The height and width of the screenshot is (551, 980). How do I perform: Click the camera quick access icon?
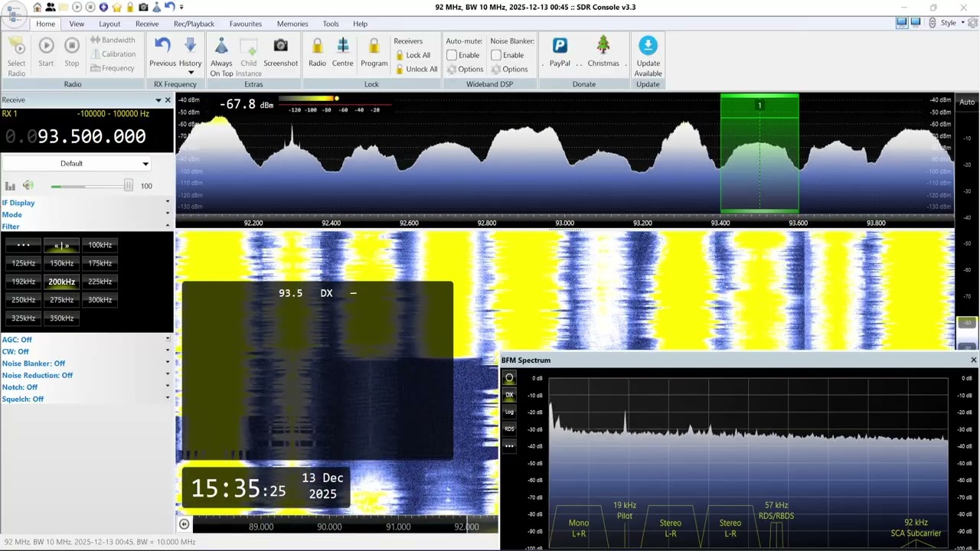pyautogui.click(x=142, y=7)
